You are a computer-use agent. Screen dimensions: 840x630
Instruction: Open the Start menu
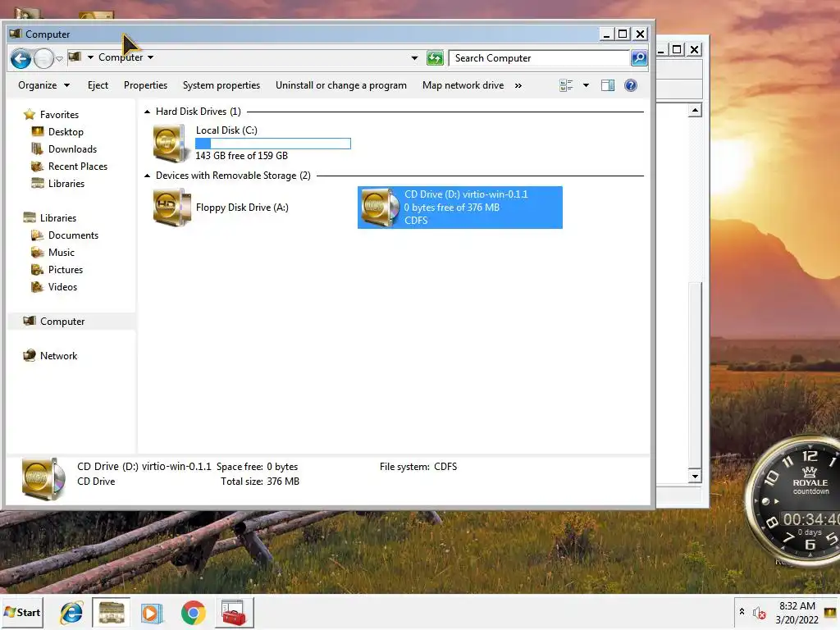[22, 612]
